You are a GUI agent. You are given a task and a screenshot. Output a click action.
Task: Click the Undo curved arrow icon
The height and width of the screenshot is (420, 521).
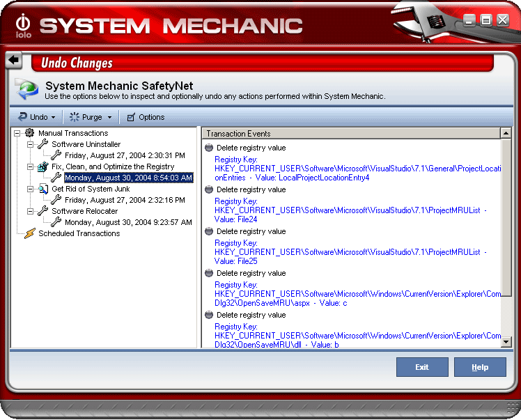tap(22, 116)
